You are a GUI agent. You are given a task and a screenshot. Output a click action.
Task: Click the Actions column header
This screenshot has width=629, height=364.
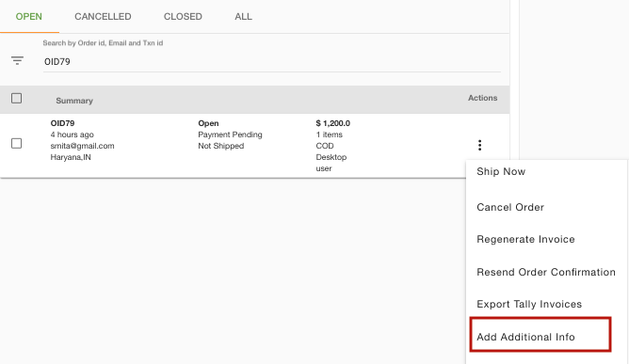(x=483, y=98)
